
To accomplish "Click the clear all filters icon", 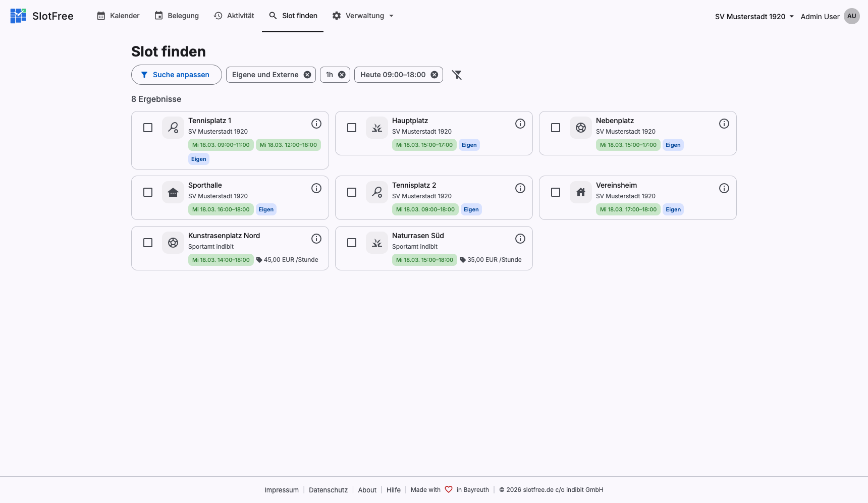I will click(457, 75).
